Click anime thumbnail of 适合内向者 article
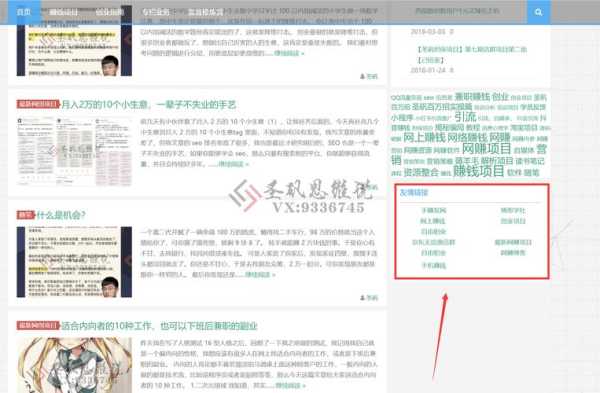 [74, 365]
